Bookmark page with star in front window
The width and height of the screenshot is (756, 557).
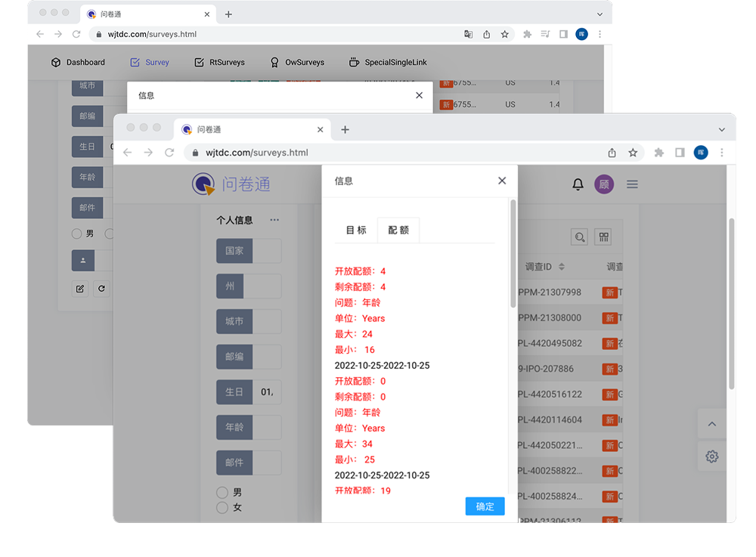(633, 153)
